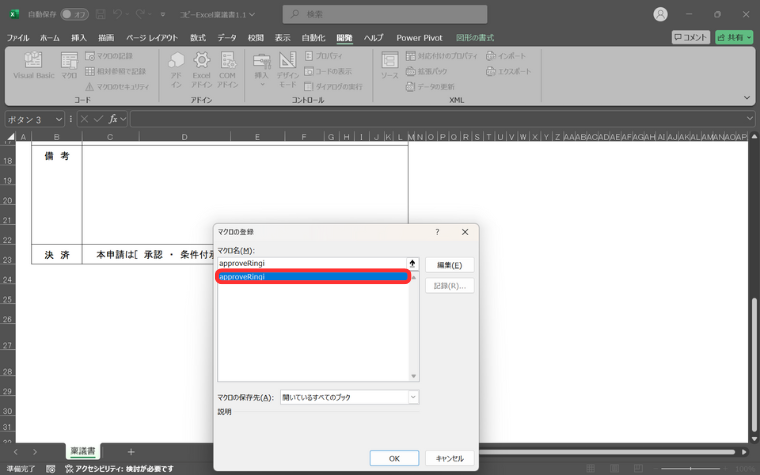Click the user account avatar icon
This screenshot has height=475, width=760.
point(660,14)
